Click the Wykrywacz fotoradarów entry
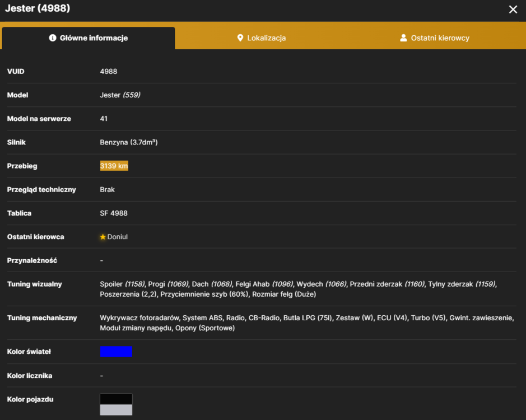This screenshot has height=420, width=526. pyautogui.click(x=139, y=318)
